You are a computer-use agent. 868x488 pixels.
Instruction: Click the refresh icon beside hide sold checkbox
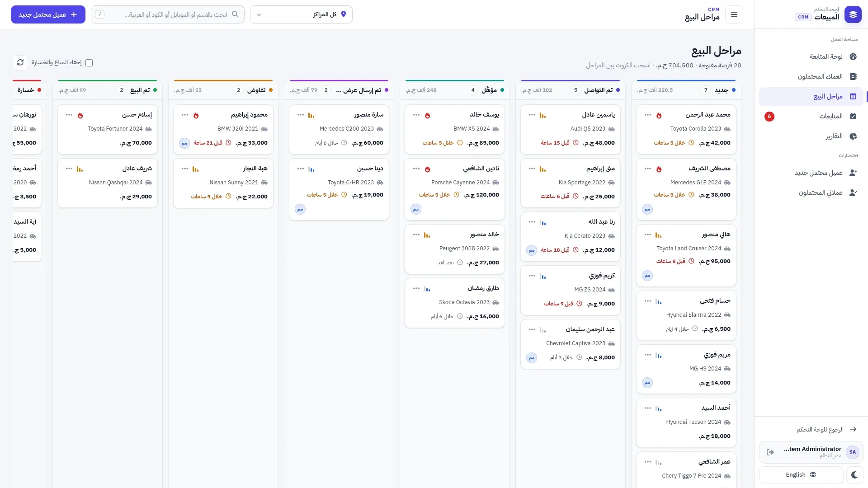(20, 62)
